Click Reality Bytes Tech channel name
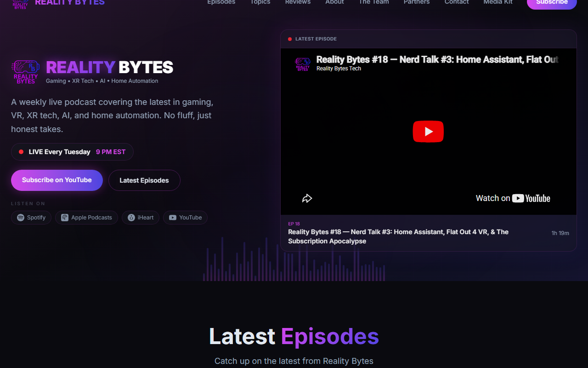This screenshot has height=368, width=588. point(339,69)
